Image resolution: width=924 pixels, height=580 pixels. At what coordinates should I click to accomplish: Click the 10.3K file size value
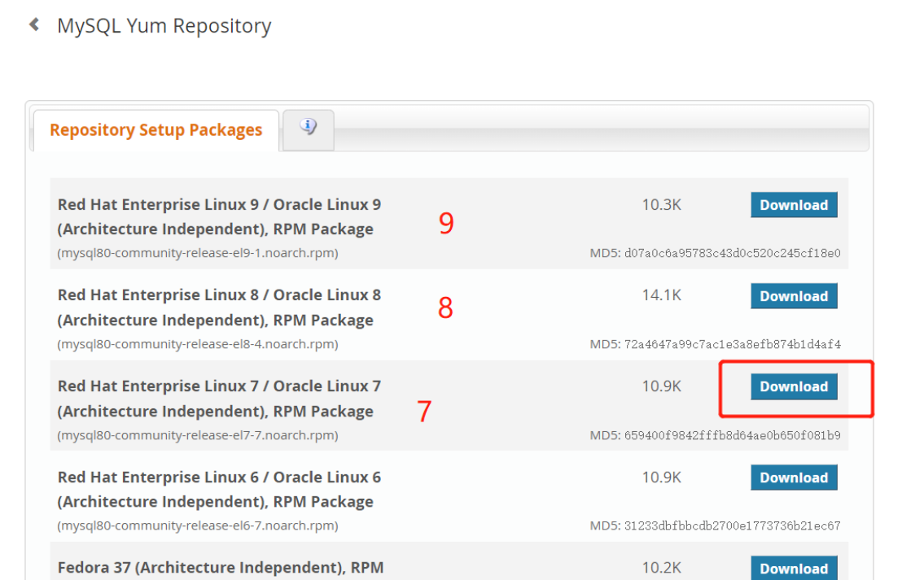tap(661, 205)
